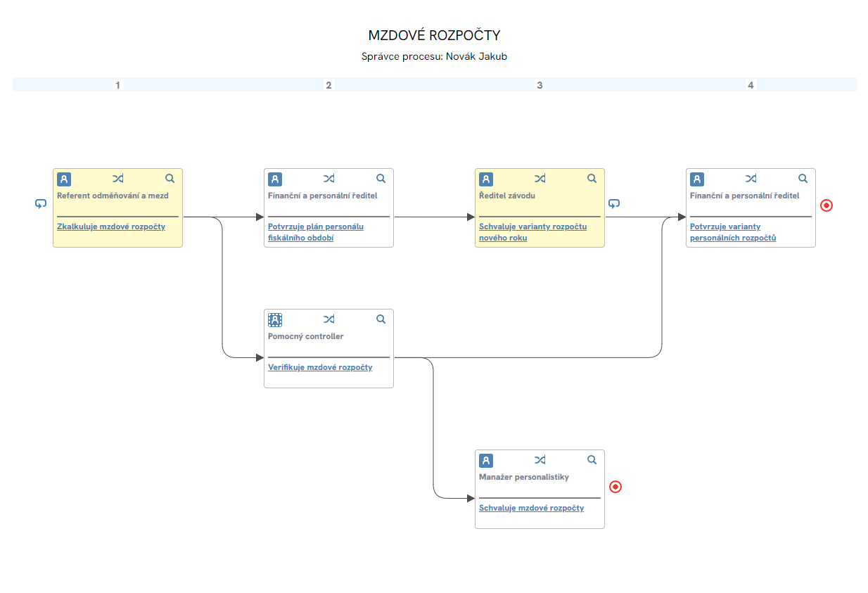Click magnifier icon on Manažer personalistiky card
This screenshot has width=868, height=593.
(x=592, y=460)
